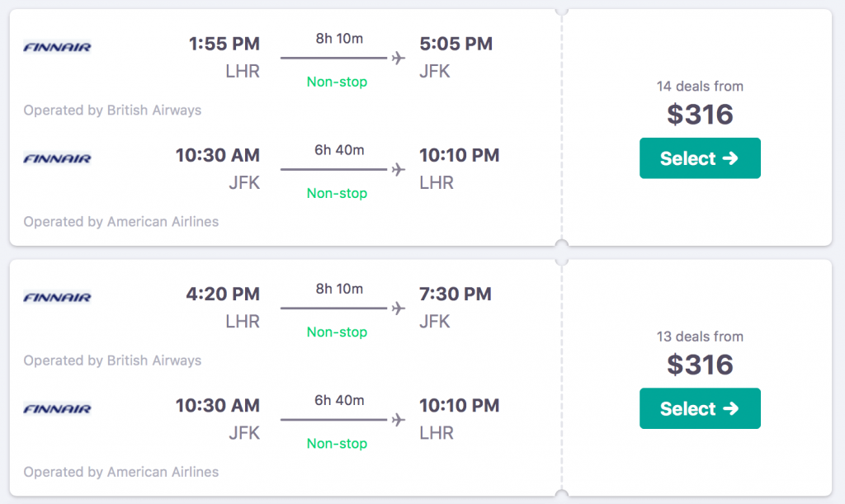Click the Finnair logo on the first outbound flight
This screenshot has height=504, width=845.
pos(56,47)
